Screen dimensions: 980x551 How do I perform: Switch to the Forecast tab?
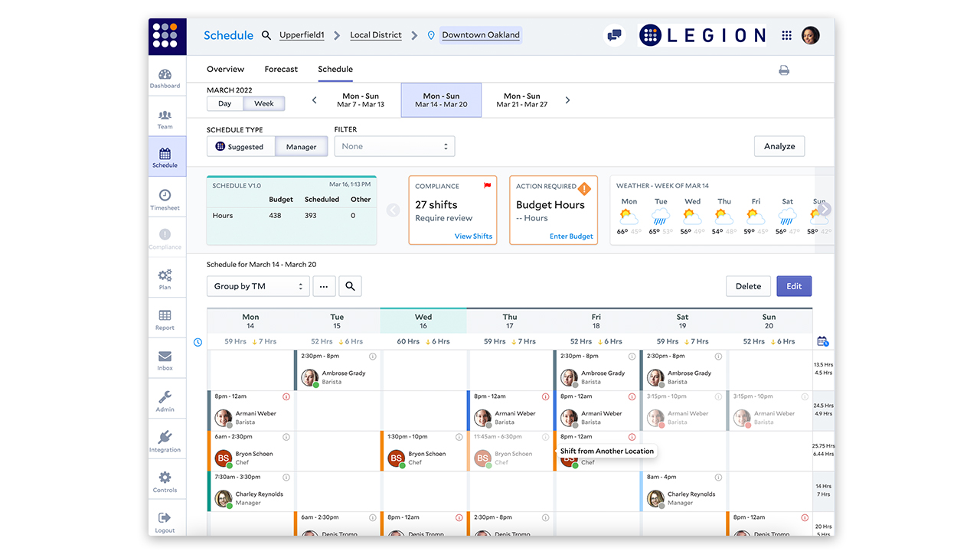pyautogui.click(x=281, y=69)
